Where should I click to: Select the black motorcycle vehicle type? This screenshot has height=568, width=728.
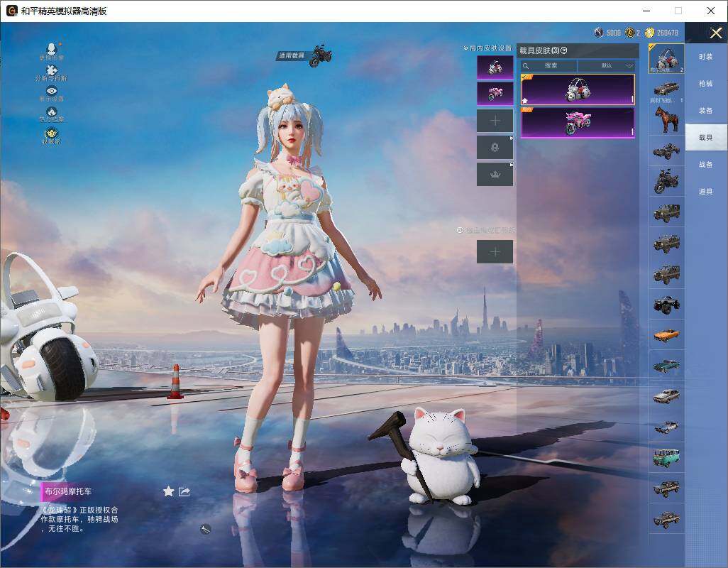pos(666,181)
